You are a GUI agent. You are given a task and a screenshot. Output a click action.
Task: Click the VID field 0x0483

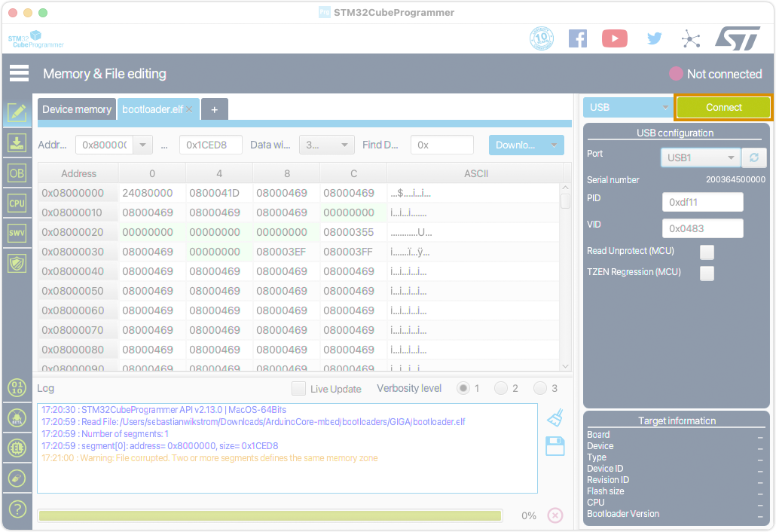(702, 228)
